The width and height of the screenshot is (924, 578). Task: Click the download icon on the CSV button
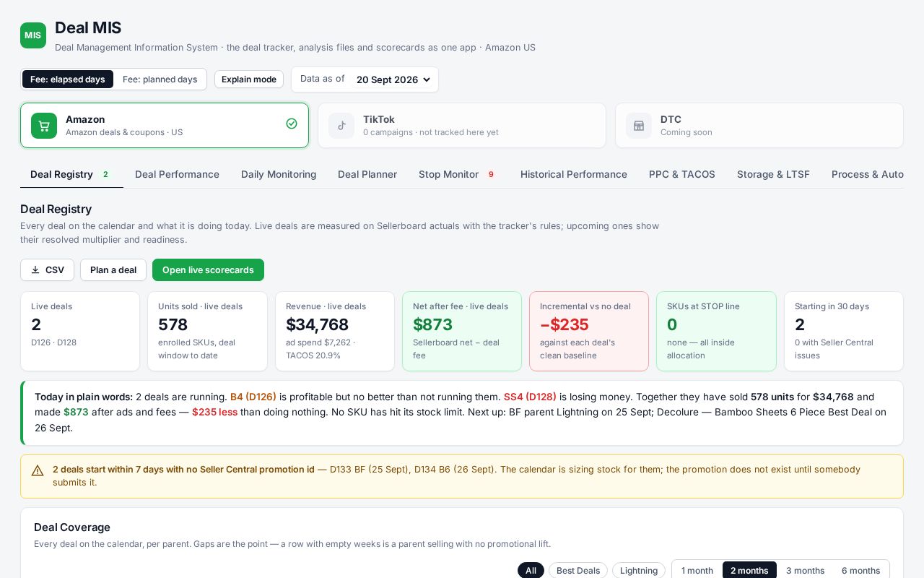pos(35,270)
